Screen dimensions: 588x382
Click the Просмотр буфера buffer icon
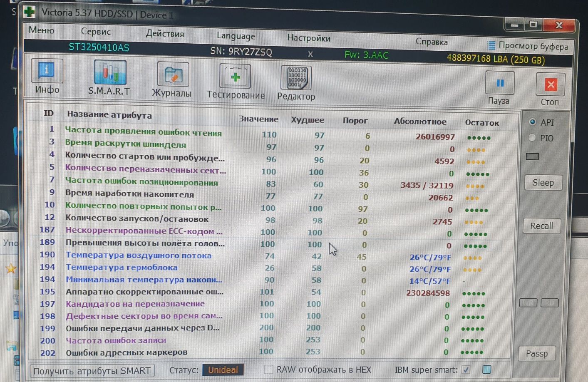491,45
